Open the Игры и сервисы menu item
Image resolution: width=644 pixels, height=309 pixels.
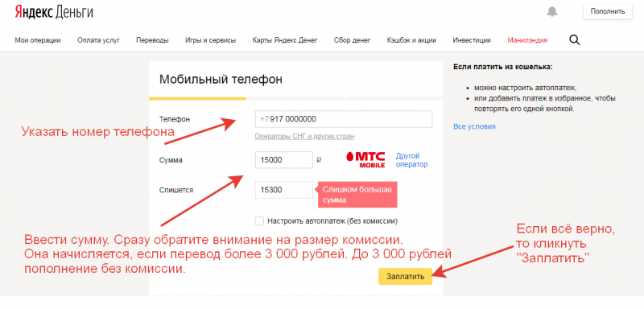click(x=211, y=40)
